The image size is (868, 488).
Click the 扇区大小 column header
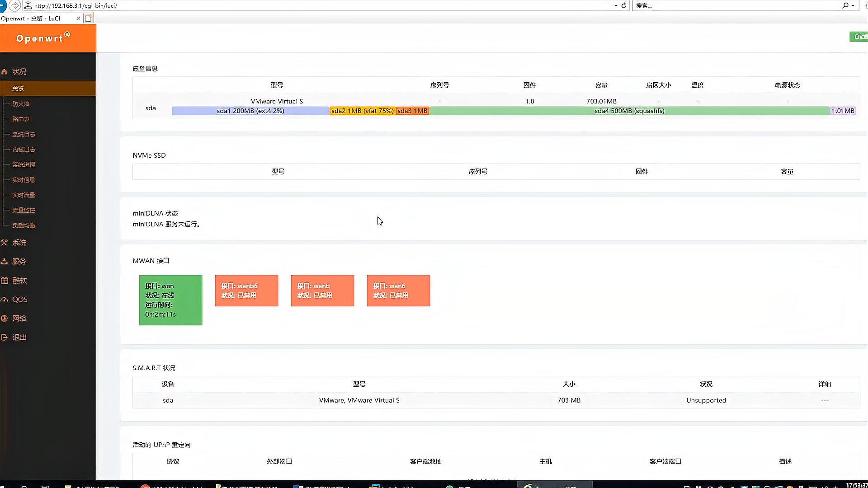click(658, 85)
